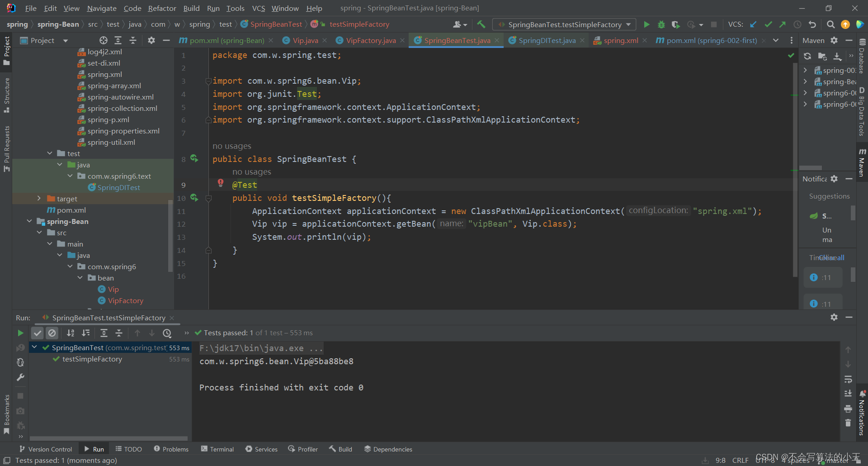Screen dimensions: 868x466
Task: Open Profiler tool window
Action: (303, 449)
